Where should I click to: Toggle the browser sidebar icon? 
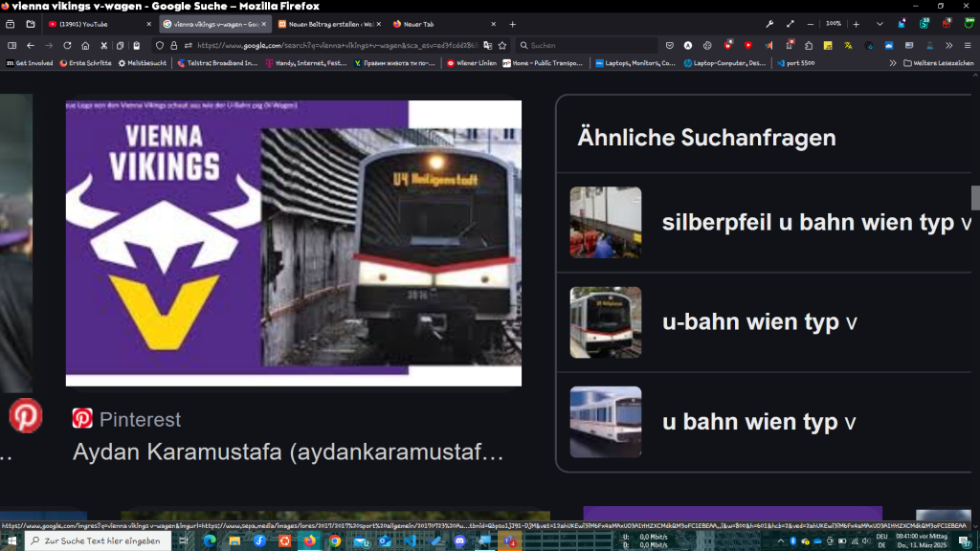tap(11, 46)
